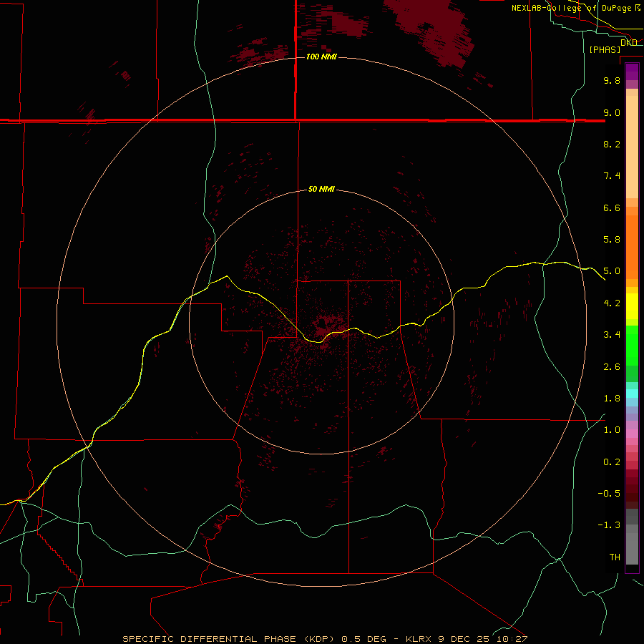Click the peach color bar segment
Screen dimensions: 644x644
632,147
